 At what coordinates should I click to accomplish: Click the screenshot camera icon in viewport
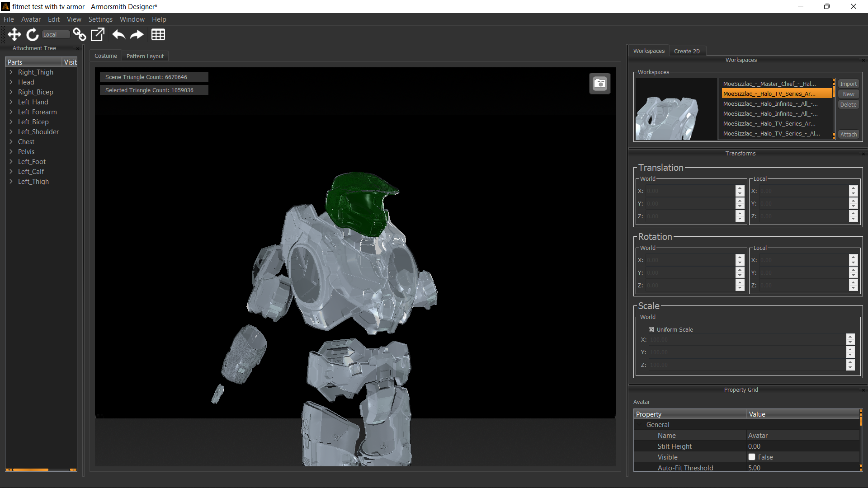coord(599,84)
